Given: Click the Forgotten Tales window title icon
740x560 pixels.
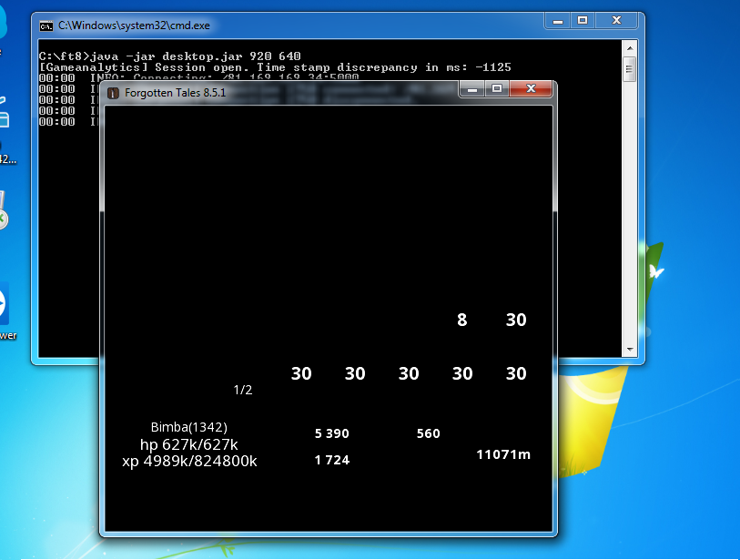Looking at the screenshot, I should (114, 93).
